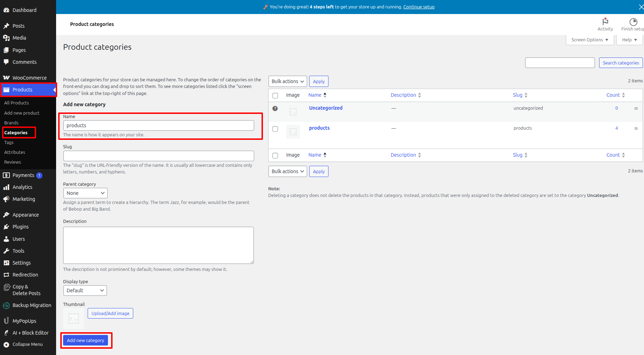Open the Finish setup progress icon
644x355 pixels.
(x=633, y=22)
